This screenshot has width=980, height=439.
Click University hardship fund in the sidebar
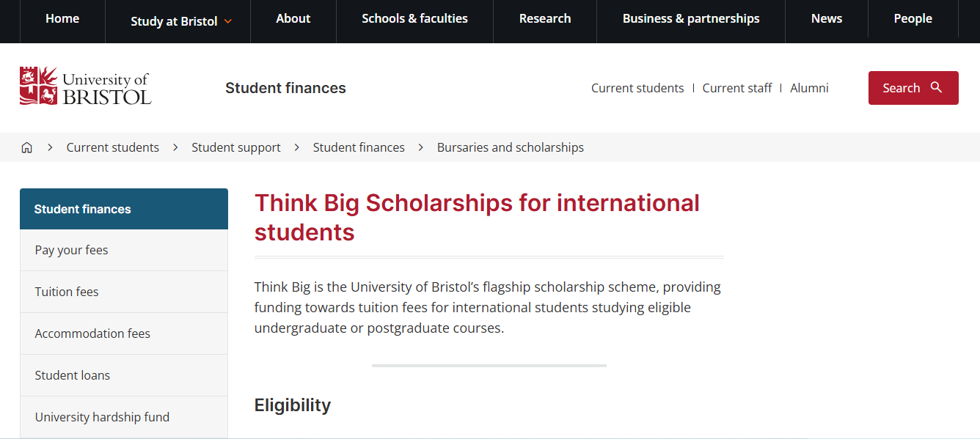coord(102,417)
